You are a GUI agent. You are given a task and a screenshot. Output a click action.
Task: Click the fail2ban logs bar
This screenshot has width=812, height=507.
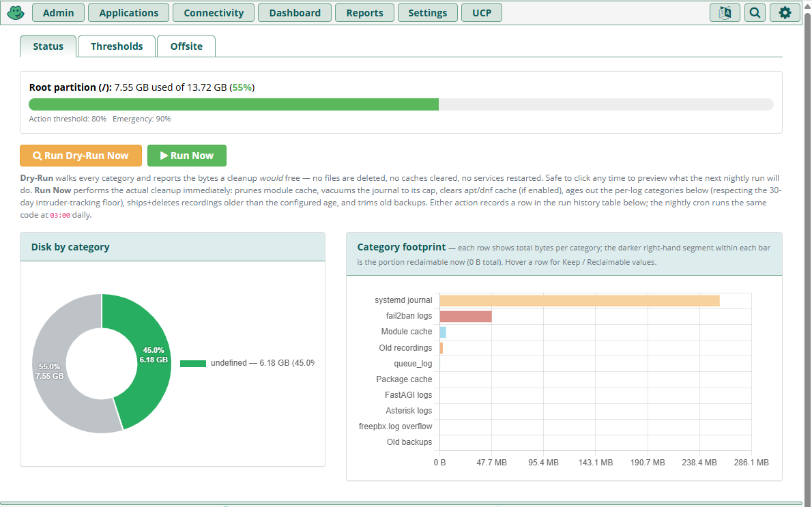465,317
